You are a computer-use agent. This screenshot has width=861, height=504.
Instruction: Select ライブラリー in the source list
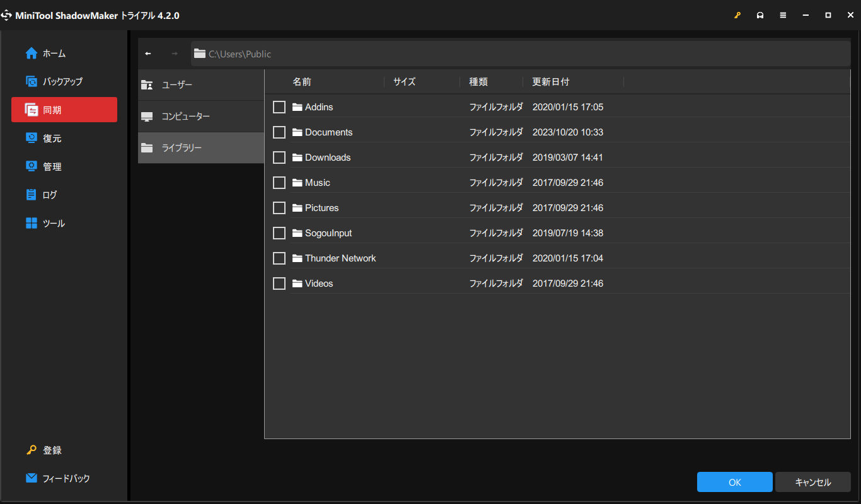(x=201, y=148)
